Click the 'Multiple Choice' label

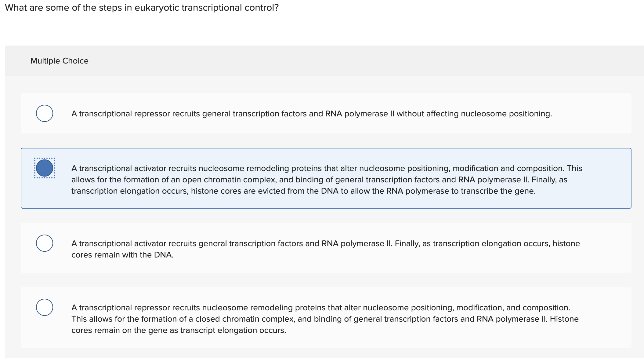click(60, 61)
